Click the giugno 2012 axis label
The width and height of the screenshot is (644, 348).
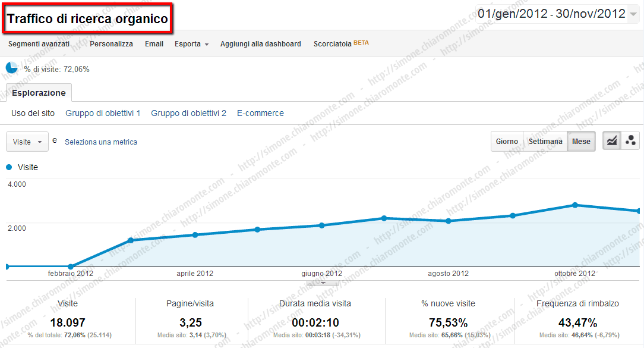click(321, 274)
